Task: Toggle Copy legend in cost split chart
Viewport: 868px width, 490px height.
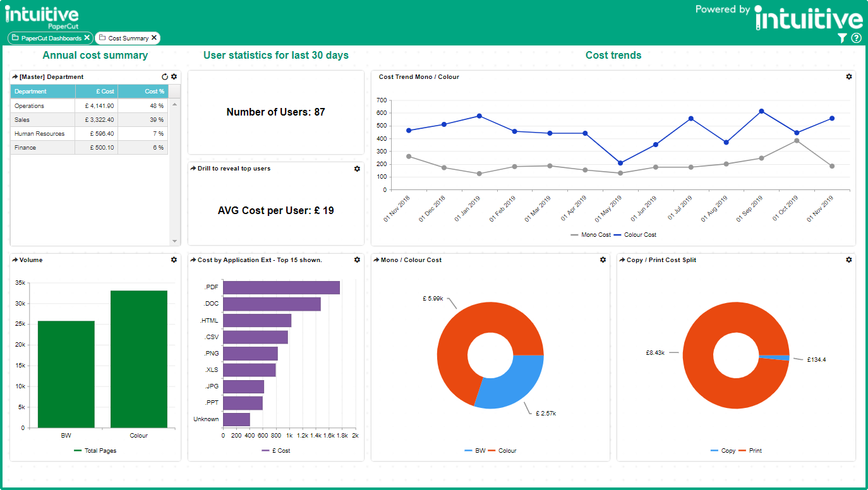Action: coord(723,451)
